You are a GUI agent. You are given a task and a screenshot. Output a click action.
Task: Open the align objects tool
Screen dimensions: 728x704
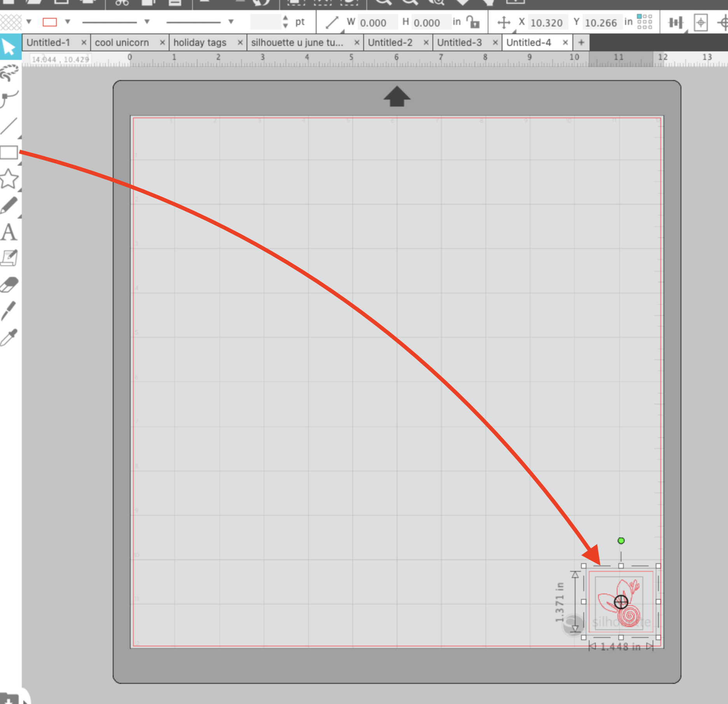coord(675,23)
